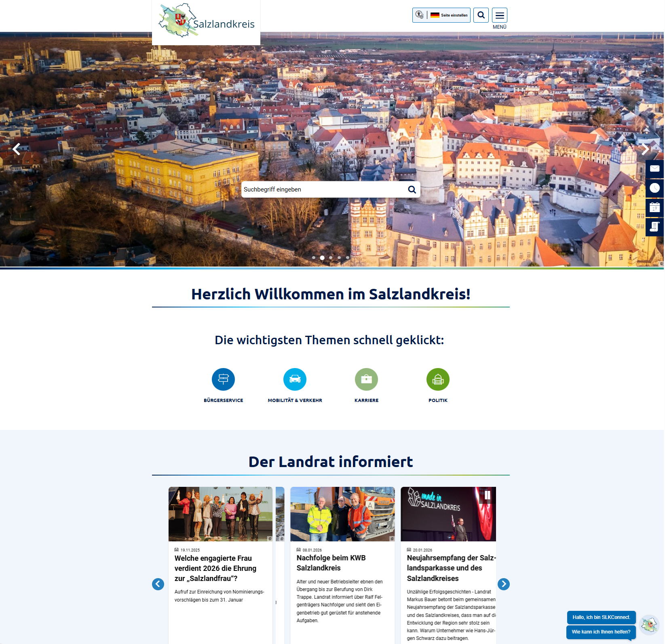The image size is (665, 644).
Task: Click the opening hours clock icon
Action: click(x=654, y=188)
